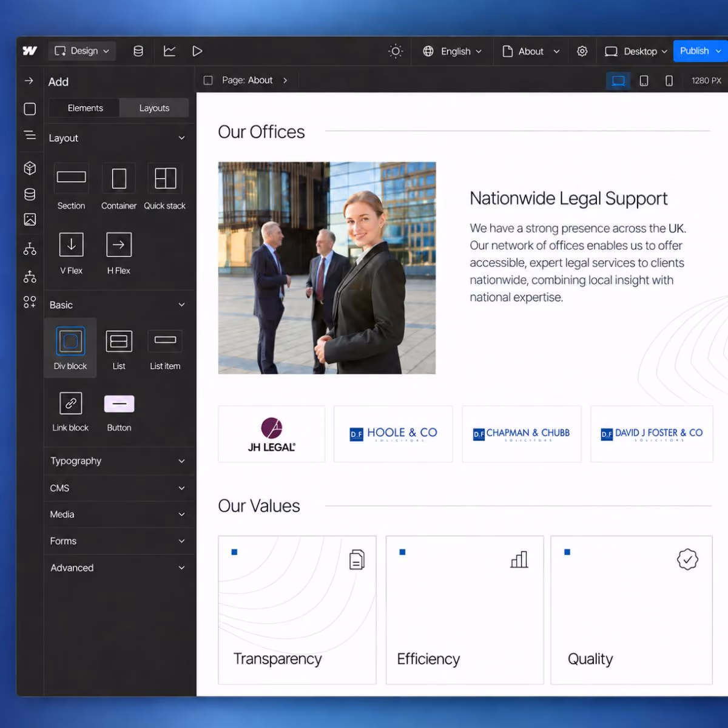The width and height of the screenshot is (728, 728).
Task: Click the Publish button
Action: [700, 51]
